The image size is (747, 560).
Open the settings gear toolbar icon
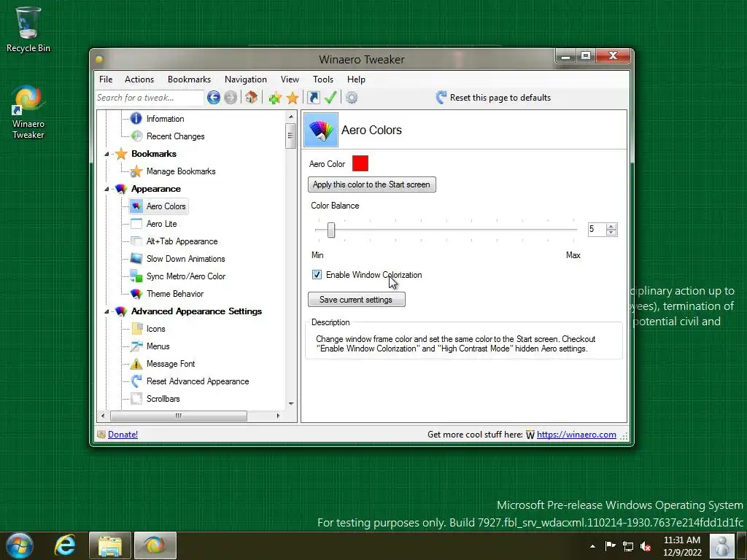click(352, 98)
